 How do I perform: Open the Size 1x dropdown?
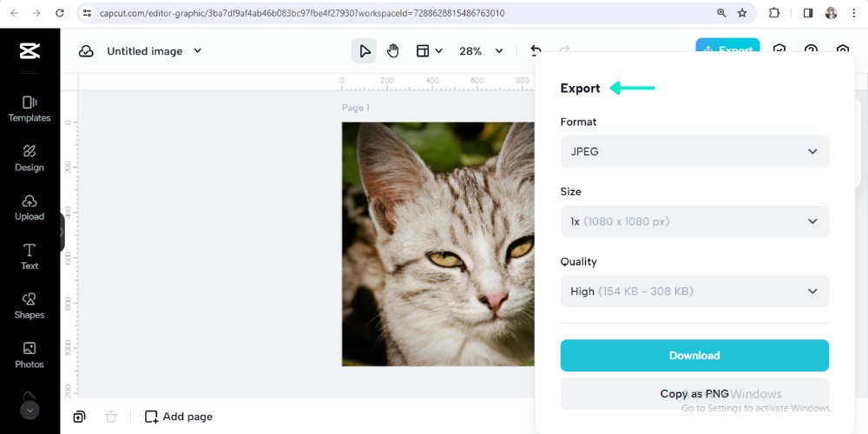point(694,221)
